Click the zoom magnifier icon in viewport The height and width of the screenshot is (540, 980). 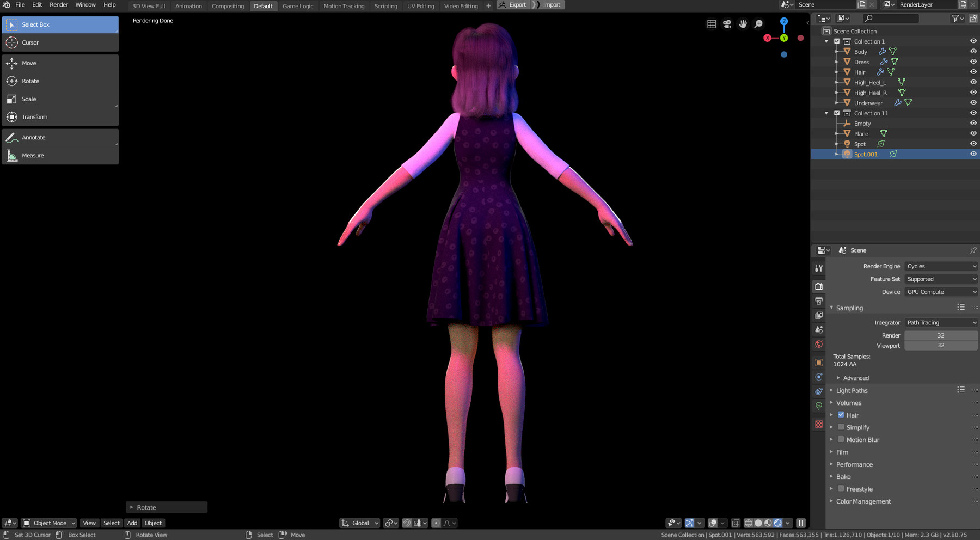pos(759,24)
